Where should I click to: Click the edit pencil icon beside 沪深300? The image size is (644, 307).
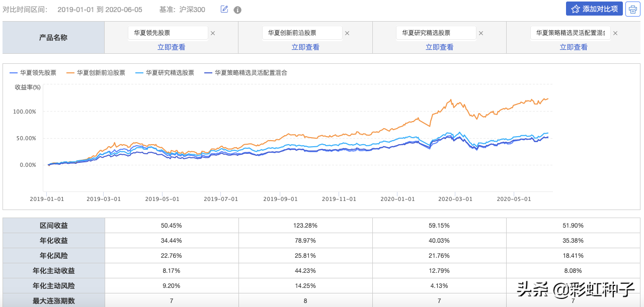point(224,10)
